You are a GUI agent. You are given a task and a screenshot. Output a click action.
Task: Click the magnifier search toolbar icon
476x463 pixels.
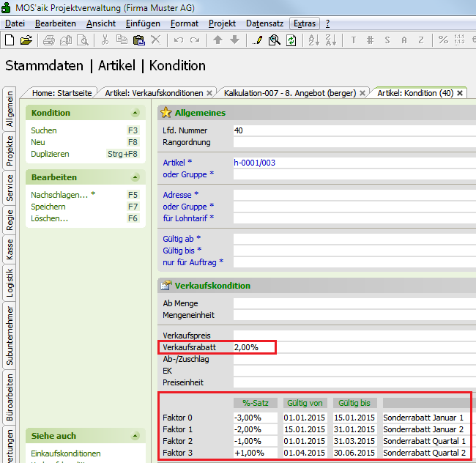pos(274,40)
